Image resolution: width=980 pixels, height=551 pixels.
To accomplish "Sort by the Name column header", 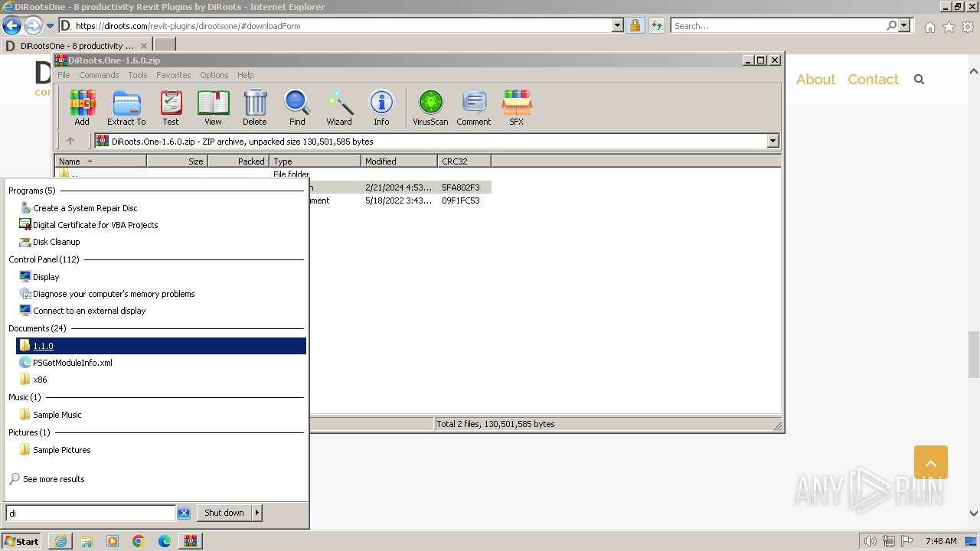I will (x=100, y=161).
